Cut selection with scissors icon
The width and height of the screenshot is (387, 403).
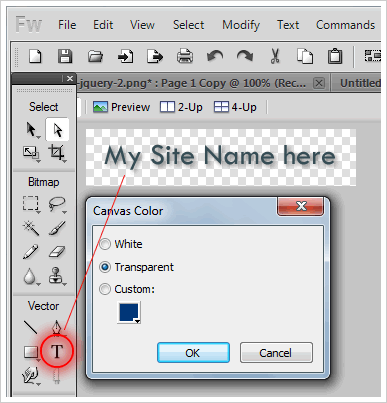[275, 56]
